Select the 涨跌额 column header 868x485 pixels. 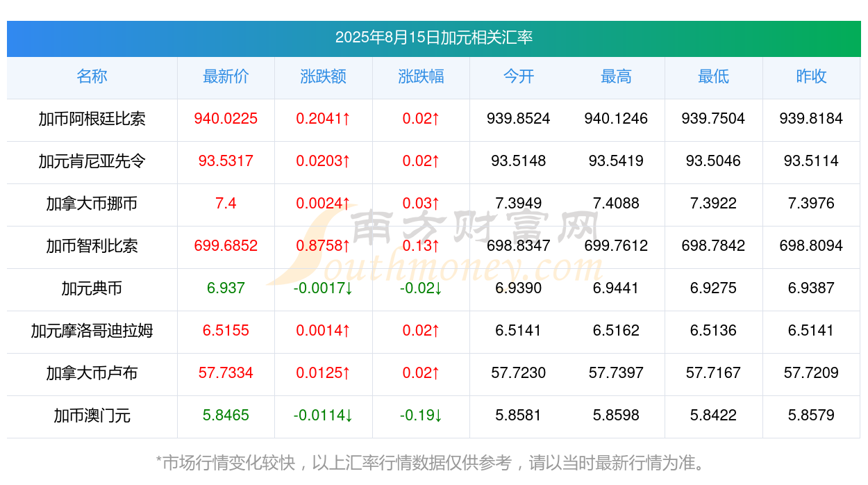pos(324,76)
